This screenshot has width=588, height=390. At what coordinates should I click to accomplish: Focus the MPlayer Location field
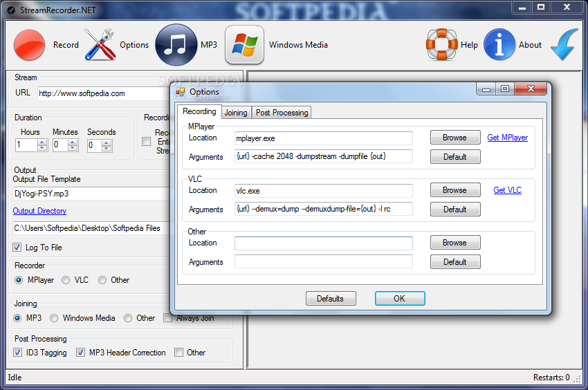[324, 138]
